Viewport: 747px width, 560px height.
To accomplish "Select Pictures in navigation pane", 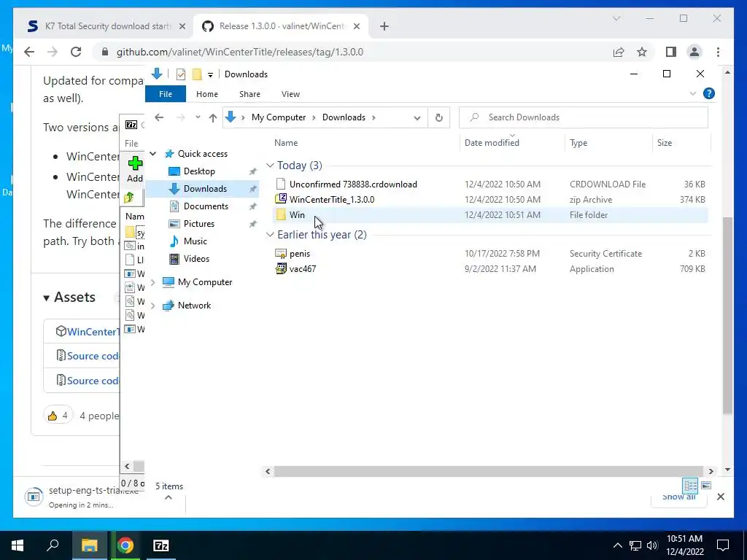I will 198,224.
